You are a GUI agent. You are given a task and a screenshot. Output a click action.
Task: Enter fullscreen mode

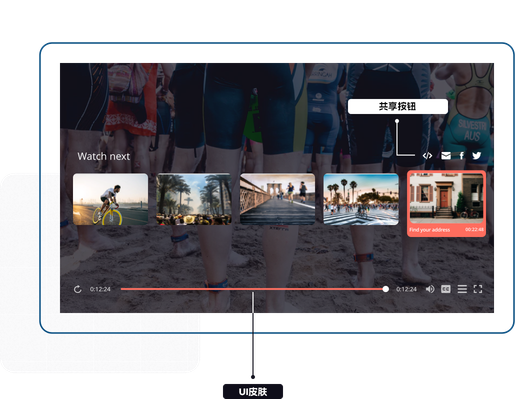point(478,289)
